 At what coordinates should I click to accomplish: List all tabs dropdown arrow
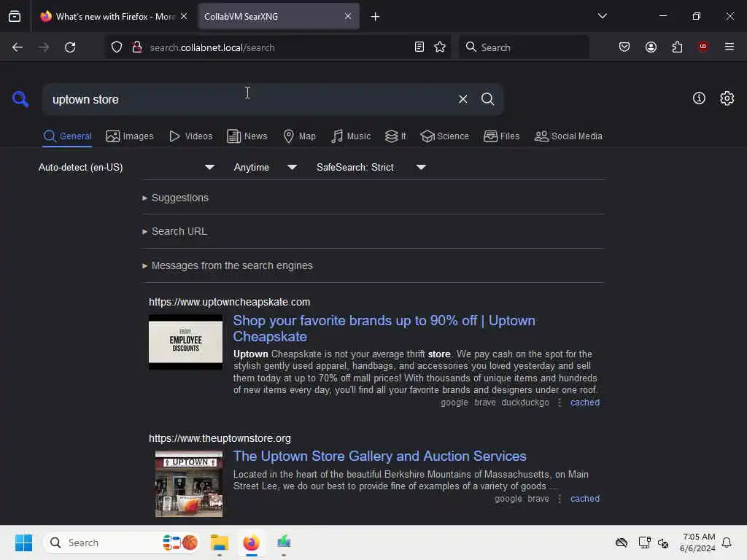tap(602, 16)
